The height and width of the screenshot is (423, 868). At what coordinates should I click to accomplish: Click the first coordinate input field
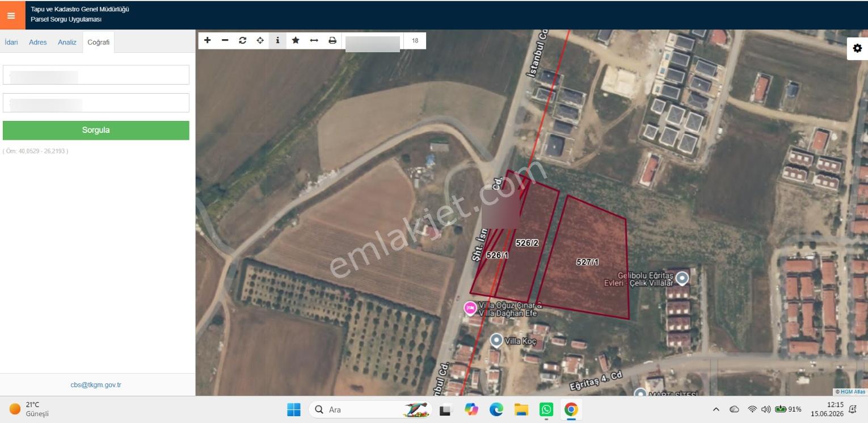(96, 75)
